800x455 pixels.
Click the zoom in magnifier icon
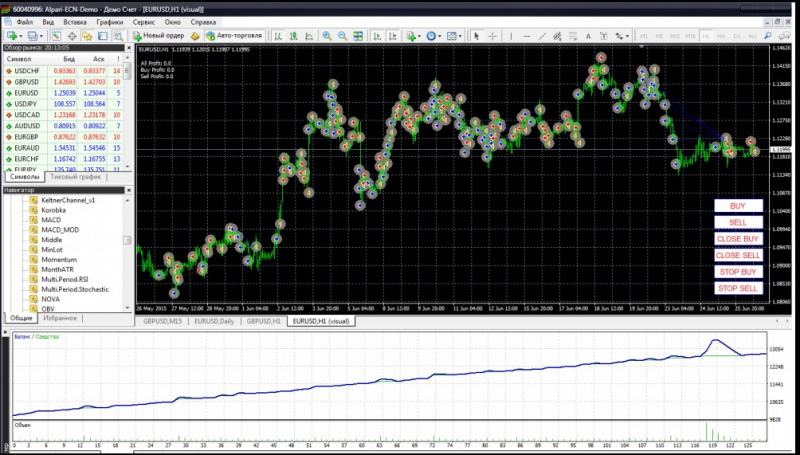328,36
